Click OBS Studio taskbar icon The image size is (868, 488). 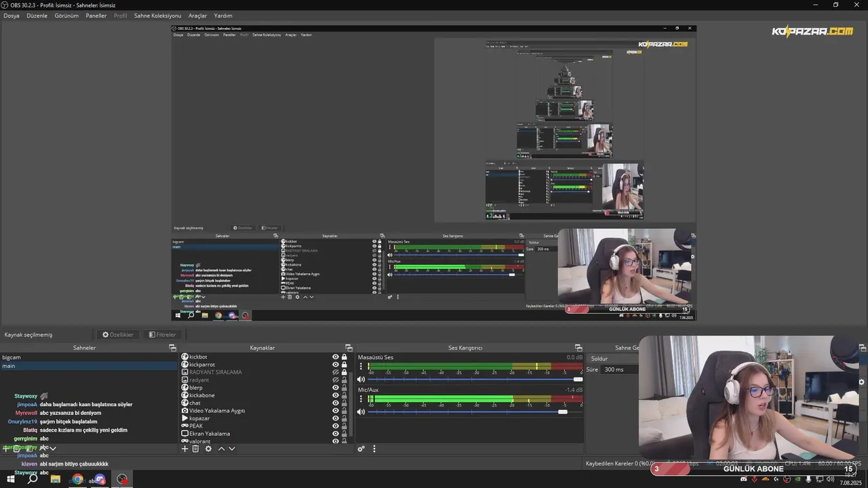pyautogui.click(x=122, y=479)
